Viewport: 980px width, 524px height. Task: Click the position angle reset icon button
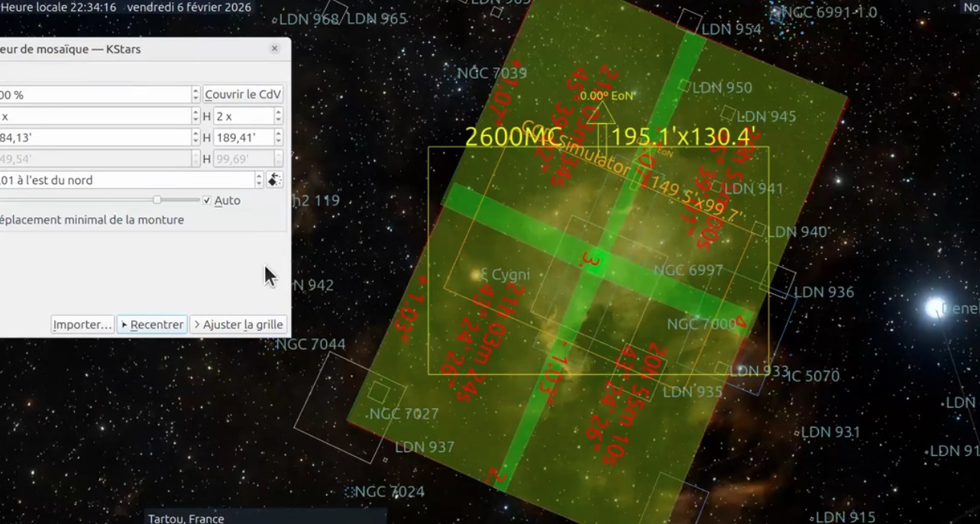[274, 180]
